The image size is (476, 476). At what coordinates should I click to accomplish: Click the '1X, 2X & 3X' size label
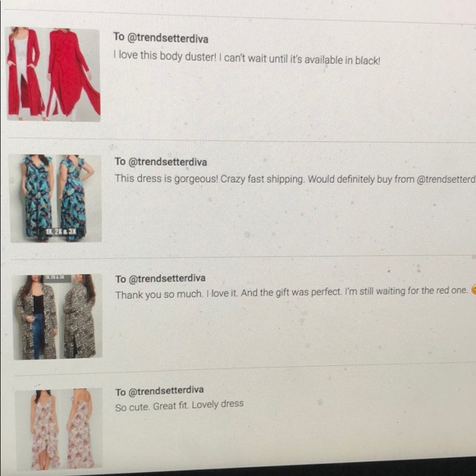(61, 232)
